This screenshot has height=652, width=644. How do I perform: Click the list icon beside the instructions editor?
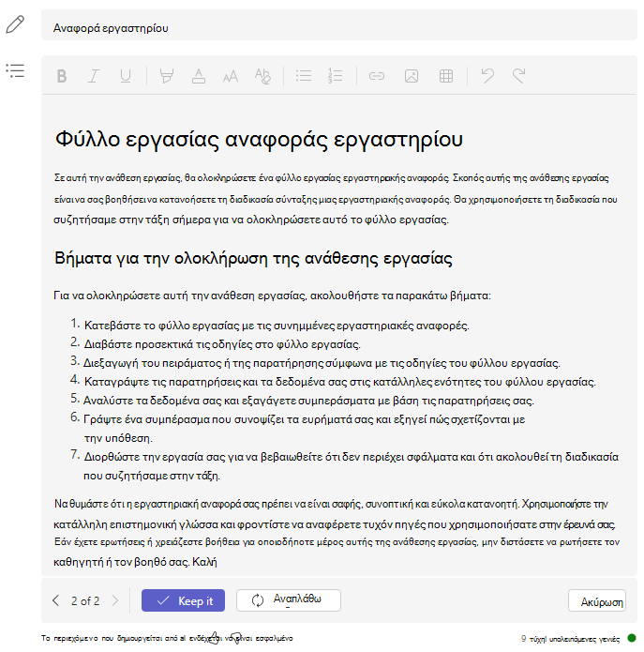pyautogui.click(x=15, y=70)
